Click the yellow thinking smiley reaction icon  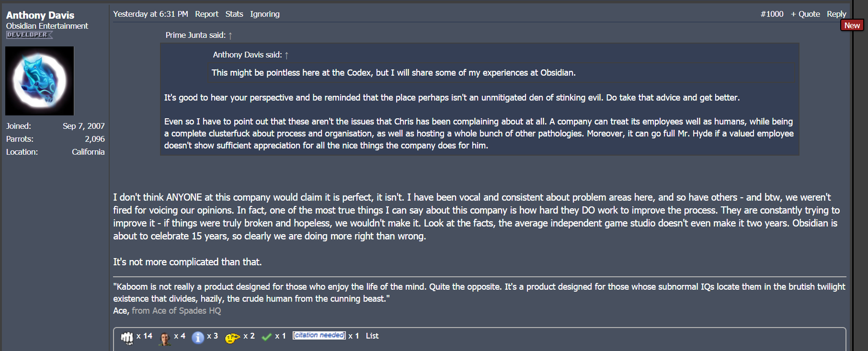(x=232, y=338)
